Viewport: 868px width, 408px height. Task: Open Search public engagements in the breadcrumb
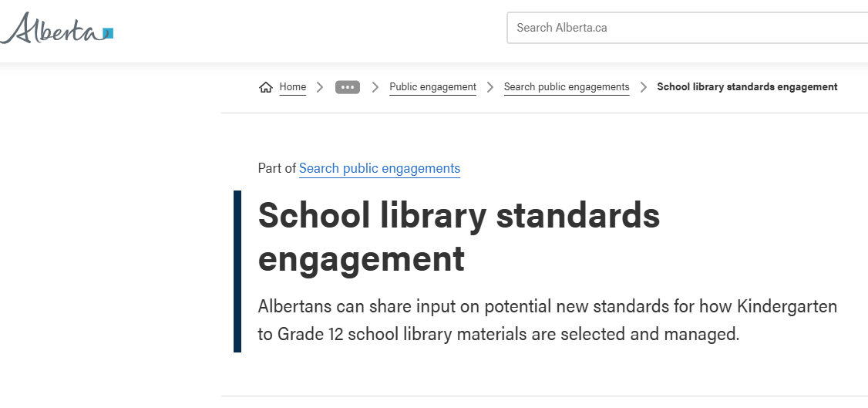[x=567, y=87]
